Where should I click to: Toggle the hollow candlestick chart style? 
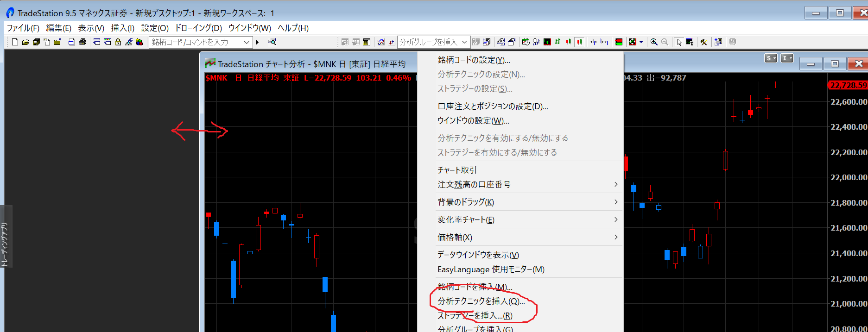point(579,42)
